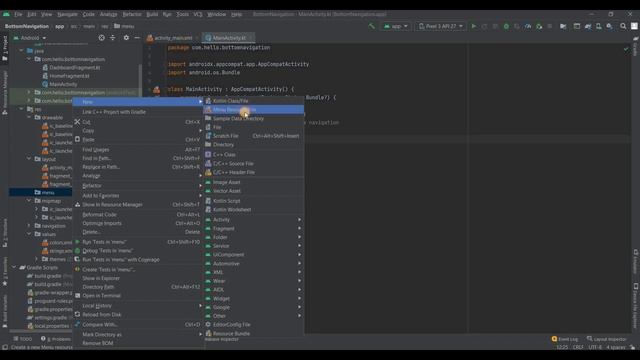Select Menu Resource File in New submenu
The image size is (640, 360).
[254, 110]
